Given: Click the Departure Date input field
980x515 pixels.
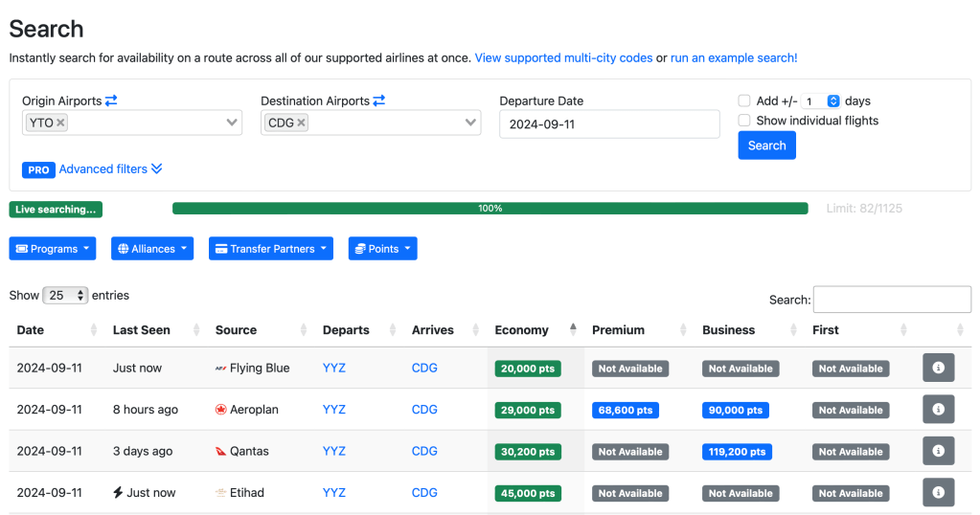Looking at the screenshot, I should [609, 123].
